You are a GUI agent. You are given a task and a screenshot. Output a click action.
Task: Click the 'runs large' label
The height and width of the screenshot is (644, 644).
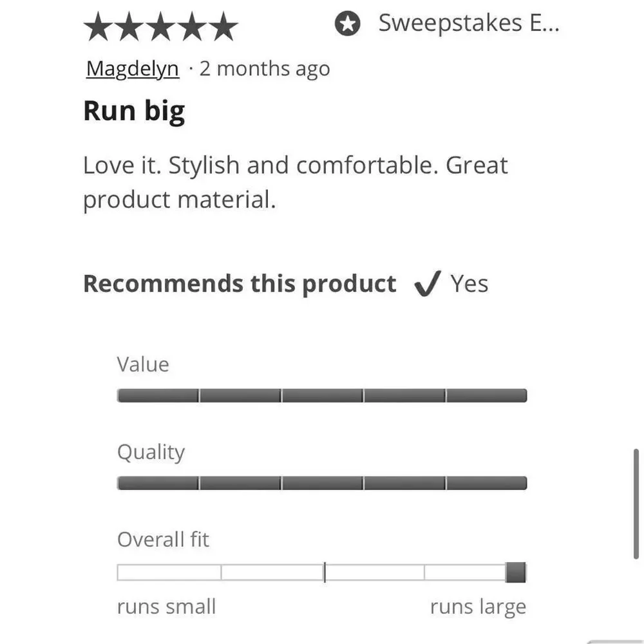point(478,607)
